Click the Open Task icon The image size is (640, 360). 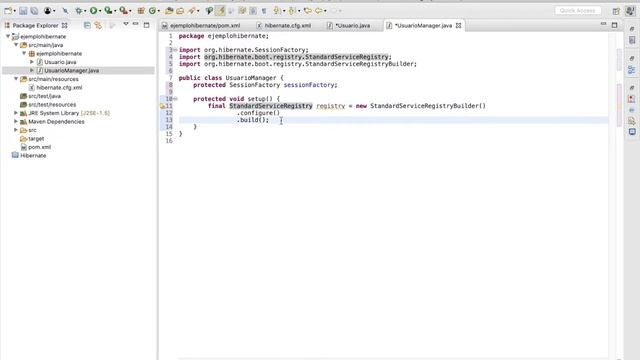[180, 11]
